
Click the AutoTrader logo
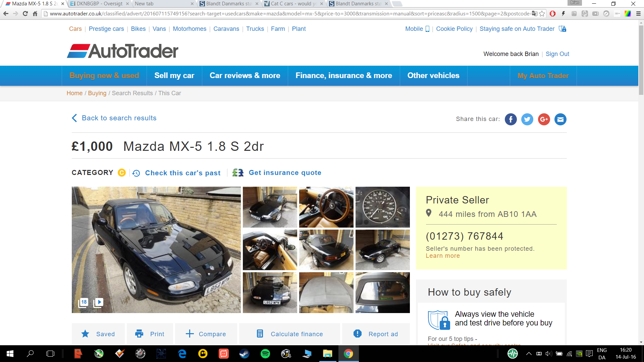[122, 51]
